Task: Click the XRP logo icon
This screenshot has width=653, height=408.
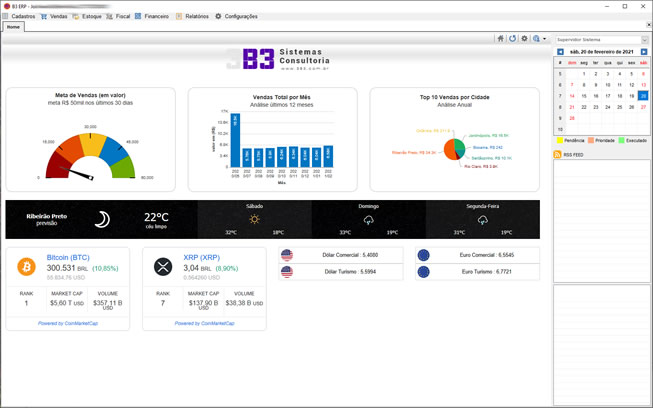Action: [x=163, y=266]
